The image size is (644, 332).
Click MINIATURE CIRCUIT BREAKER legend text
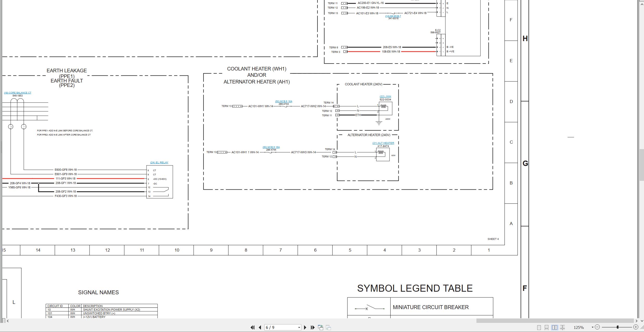(431, 307)
